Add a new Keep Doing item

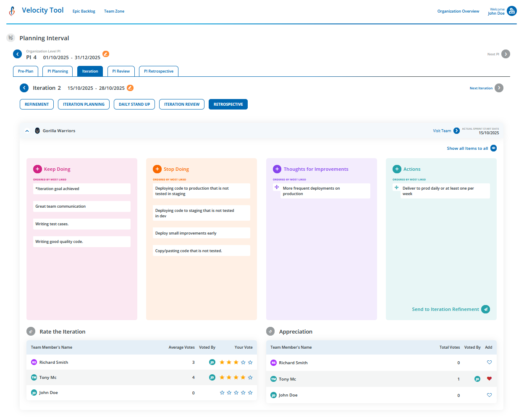pos(37,169)
